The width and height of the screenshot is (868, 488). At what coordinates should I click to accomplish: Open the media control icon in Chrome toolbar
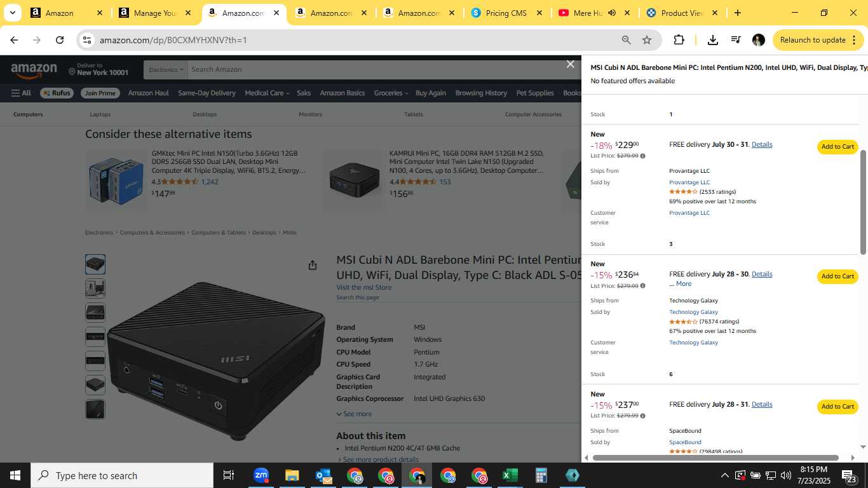pos(736,40)
